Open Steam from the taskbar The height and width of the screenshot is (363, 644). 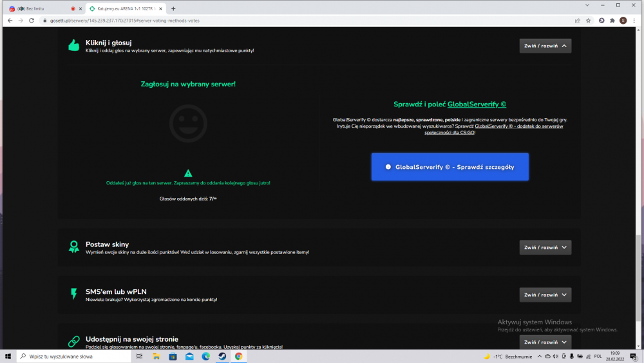(x=222, y=357)
